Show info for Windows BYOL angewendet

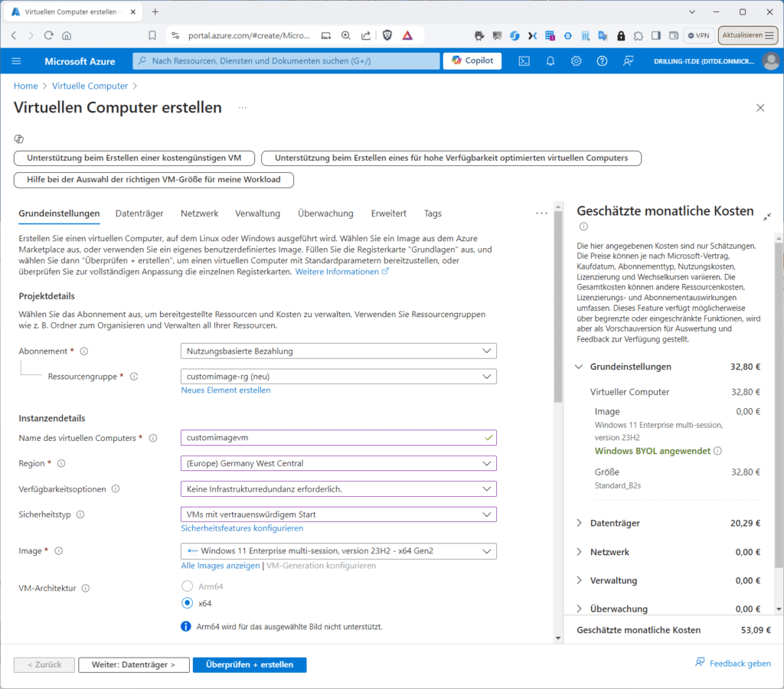(717, 451)
